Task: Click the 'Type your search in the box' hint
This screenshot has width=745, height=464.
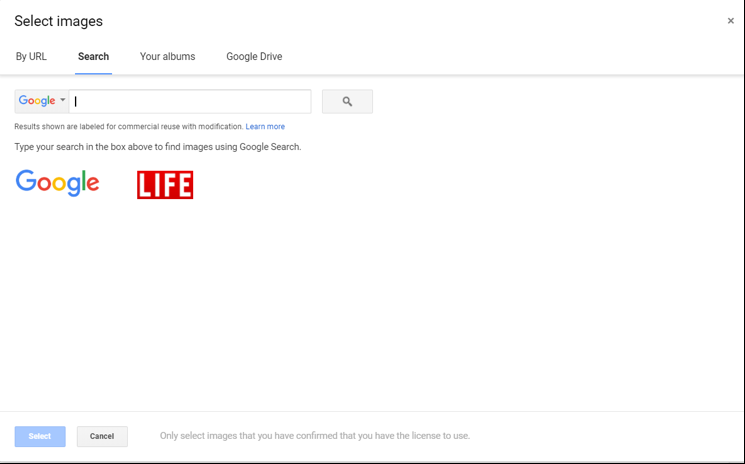Action: (x=158, y=147)
